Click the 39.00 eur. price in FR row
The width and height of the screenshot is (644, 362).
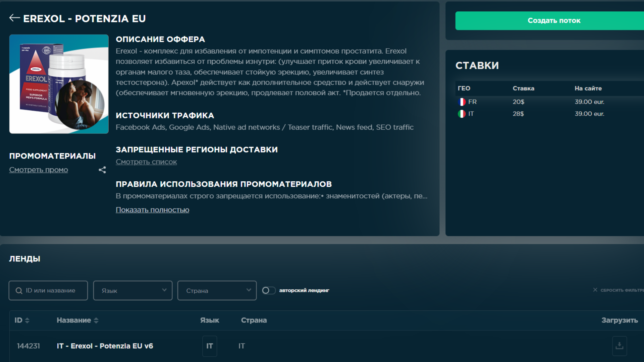click(x=590, y=102)
